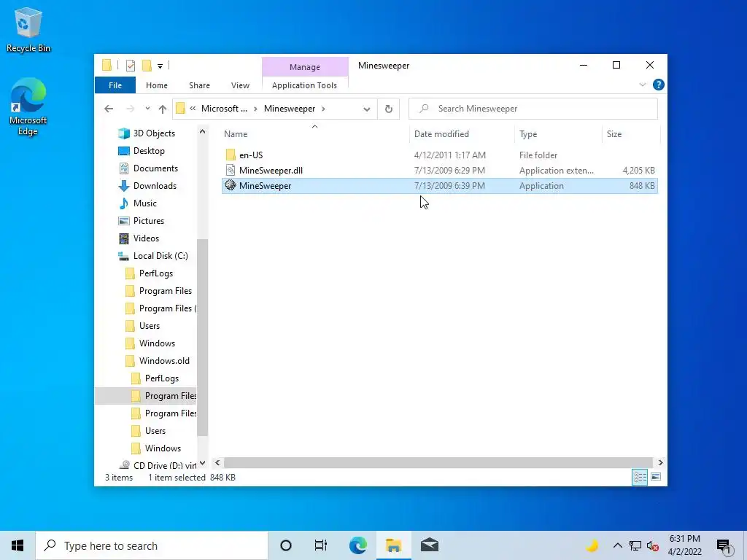
Task: Sort by the Size column header
Action: (x=631, y=134)
